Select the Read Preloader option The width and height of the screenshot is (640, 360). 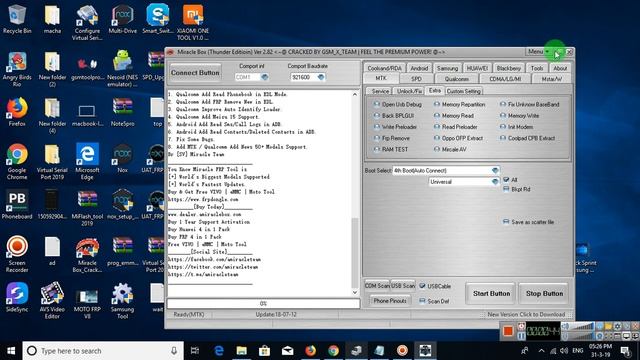pyautogui.click(x=456, y=127)
